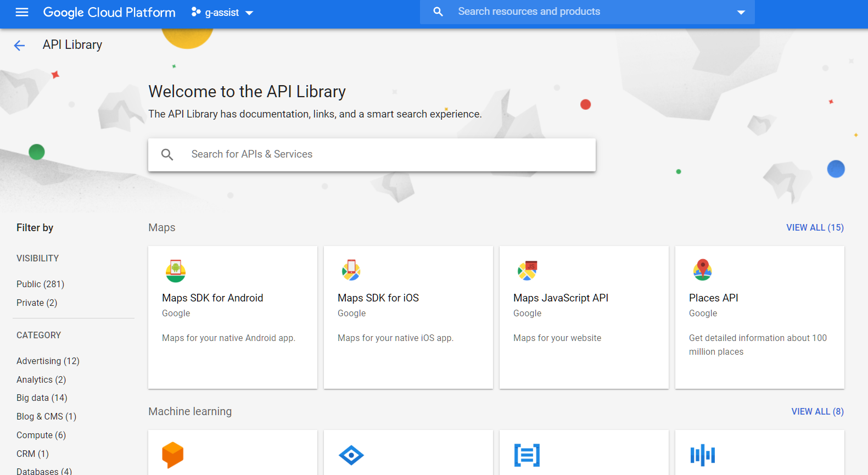Click the Machine learning section heading
Screen dimensions: 868x475
(x=190, y=411)
